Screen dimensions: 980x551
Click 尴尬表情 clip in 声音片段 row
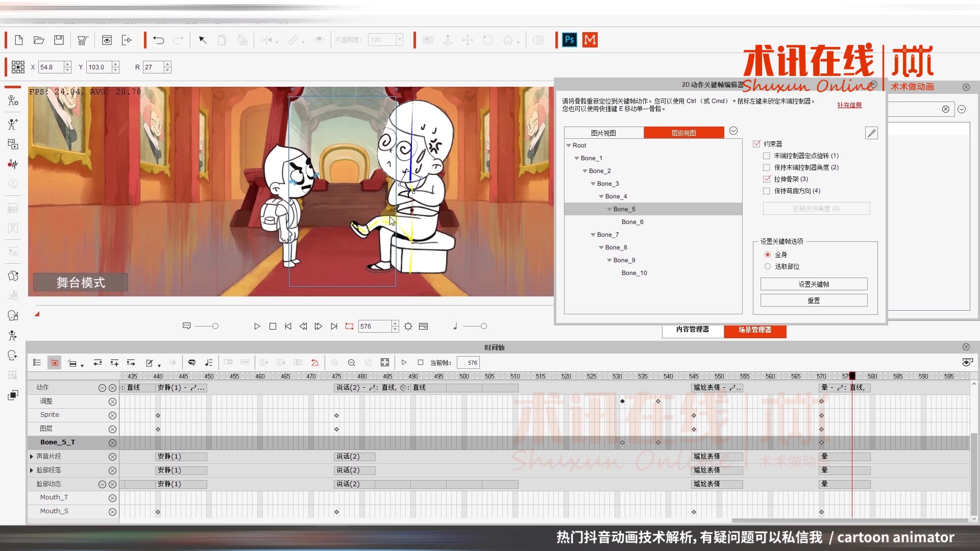[718, 457]
